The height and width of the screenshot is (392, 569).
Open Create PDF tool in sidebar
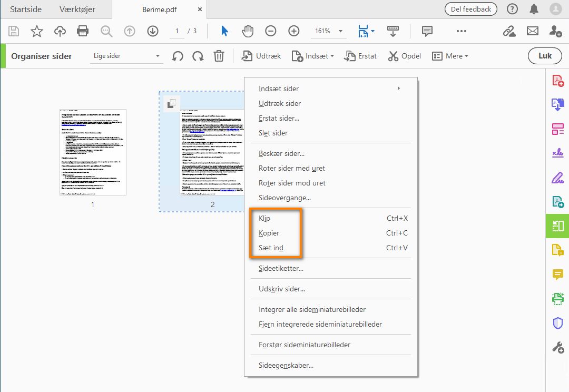coord(558,81)
